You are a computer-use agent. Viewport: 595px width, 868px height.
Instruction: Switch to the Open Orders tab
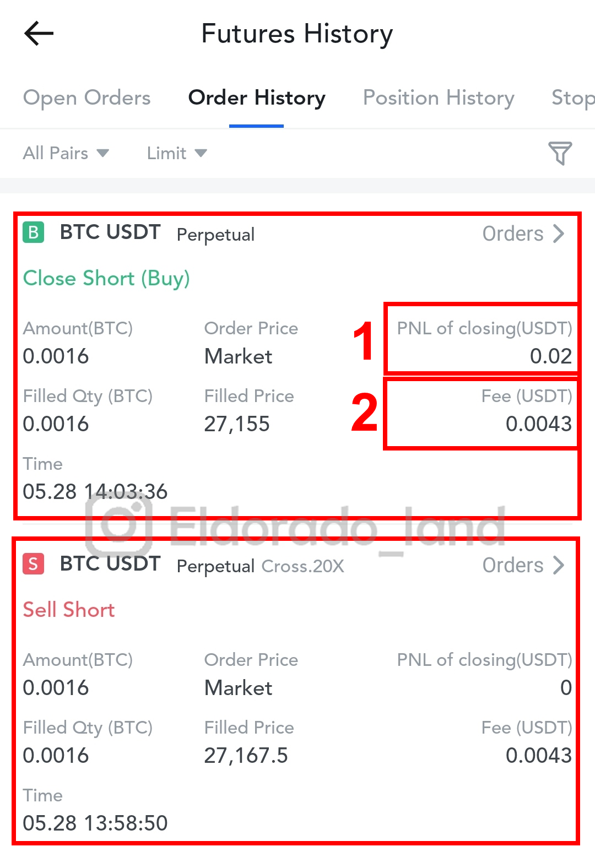[x=86, y=98]
